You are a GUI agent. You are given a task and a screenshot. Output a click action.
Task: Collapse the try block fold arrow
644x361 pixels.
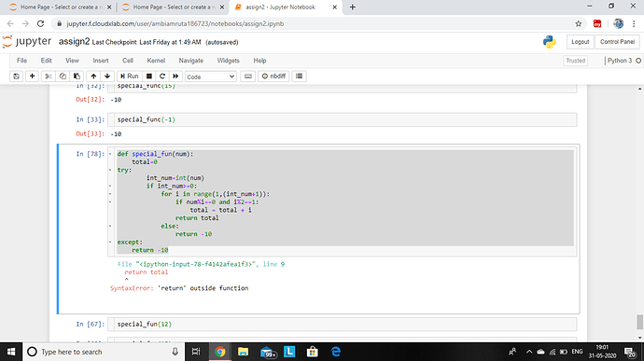point(110,170)
